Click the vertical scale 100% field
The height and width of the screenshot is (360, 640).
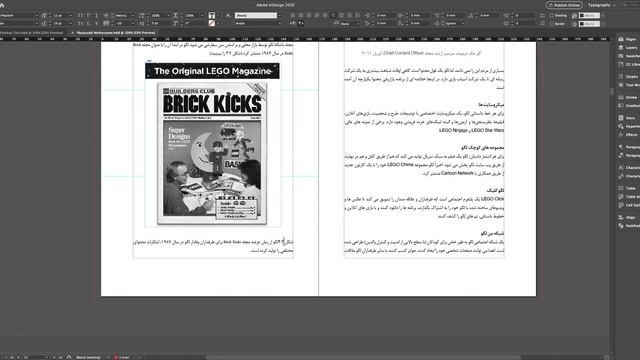[159, 16]
